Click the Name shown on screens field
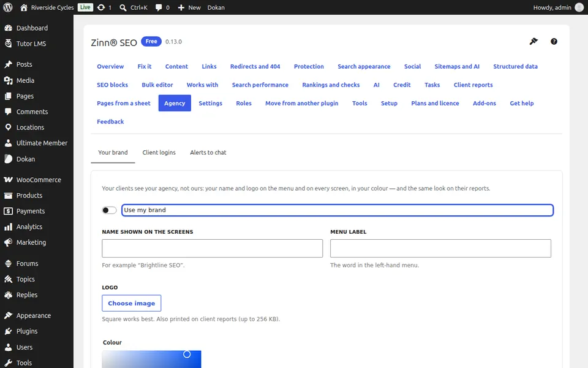Screen dimensions: 588x368 213,248
